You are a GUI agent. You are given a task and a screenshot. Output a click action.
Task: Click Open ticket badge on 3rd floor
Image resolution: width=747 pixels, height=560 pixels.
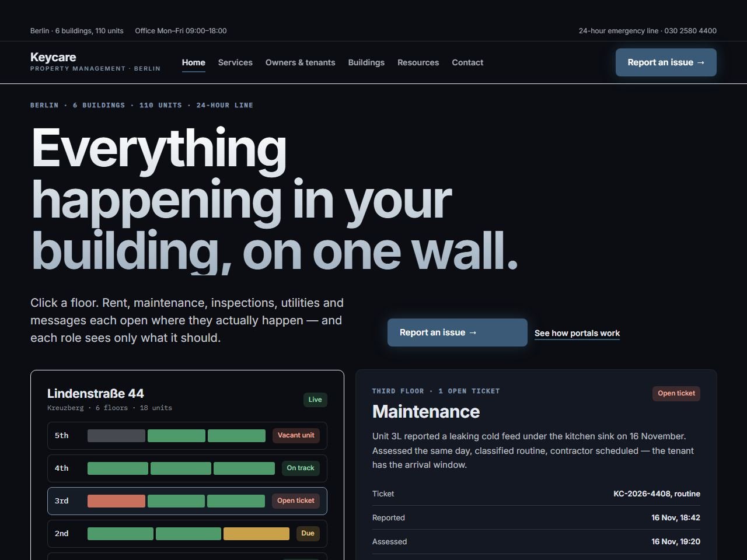296,501
